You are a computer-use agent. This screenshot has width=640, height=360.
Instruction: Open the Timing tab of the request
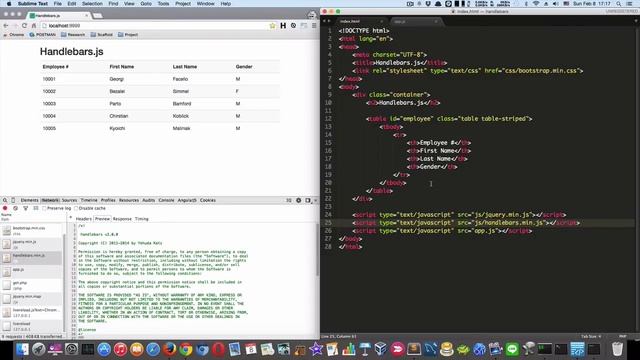[x=142, y=219]
